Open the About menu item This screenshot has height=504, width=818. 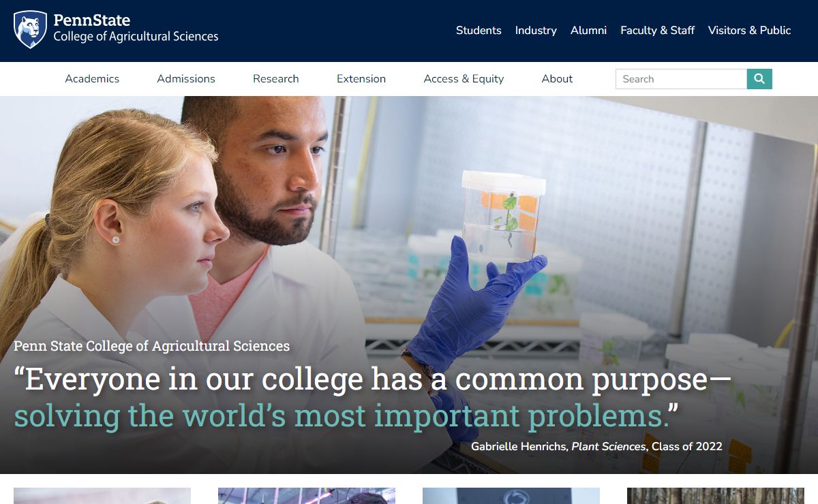coord(557,79)
